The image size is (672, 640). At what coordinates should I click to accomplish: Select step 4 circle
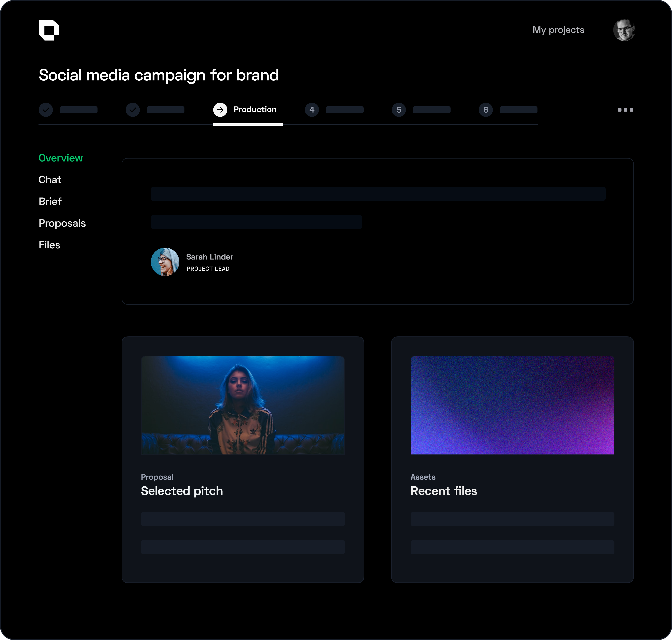tap(312, 110)
